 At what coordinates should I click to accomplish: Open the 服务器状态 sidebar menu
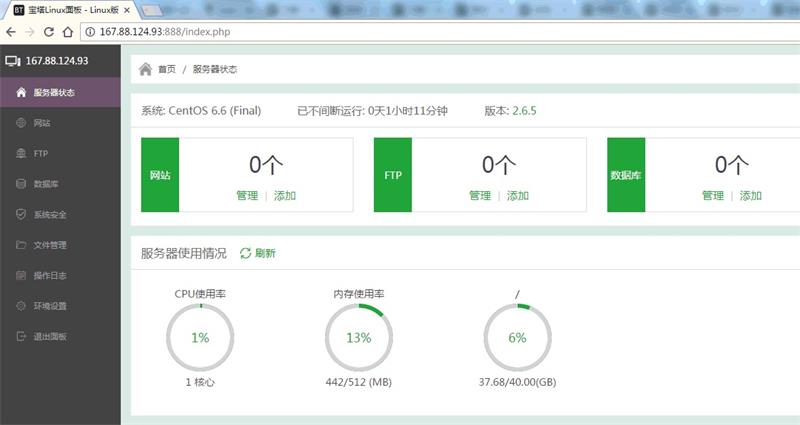[x=60, y=92]
